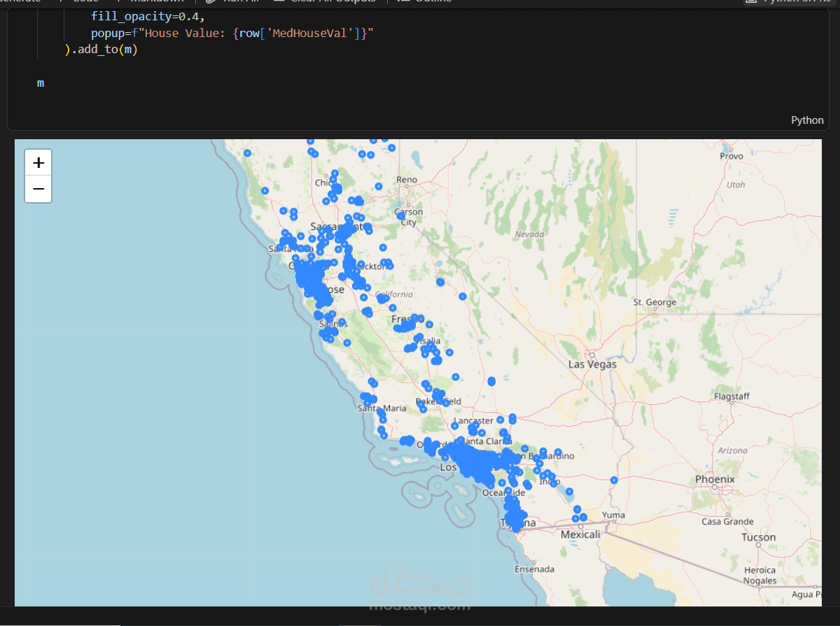This screenshot has width=840, height=626.
Task: Click the Heroica Nogales map label
Action: [x=759, y=576]
